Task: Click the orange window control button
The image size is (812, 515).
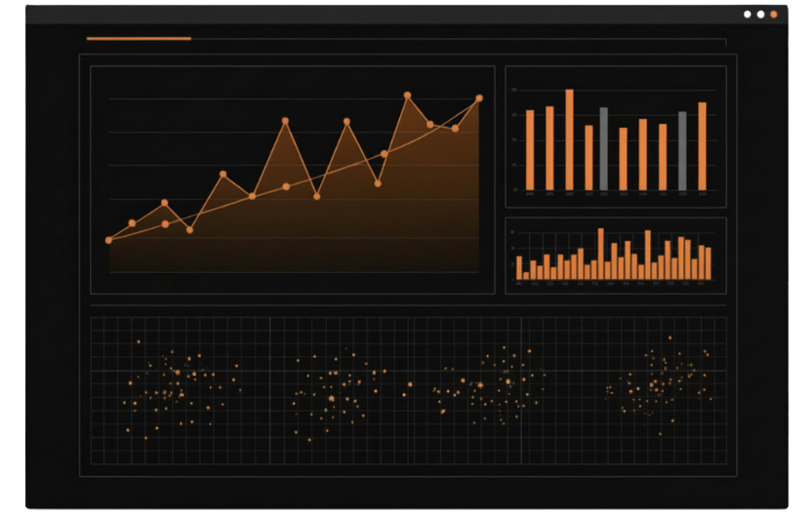Action: 774,15
